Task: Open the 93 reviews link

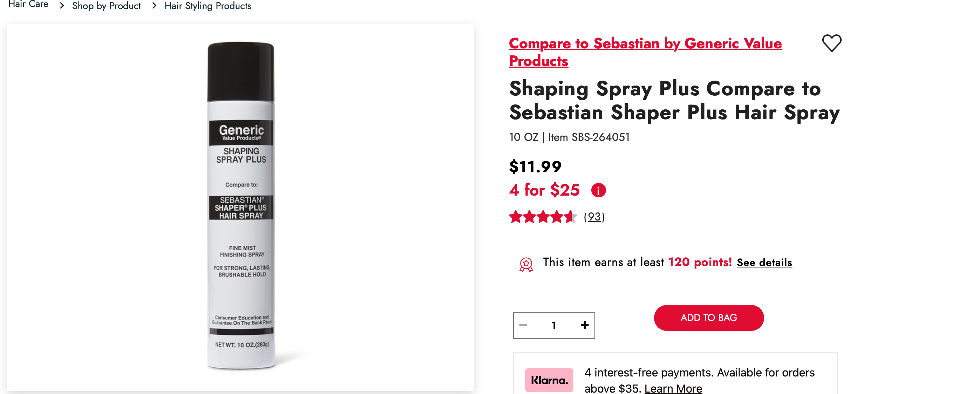Action: point(594,217)
